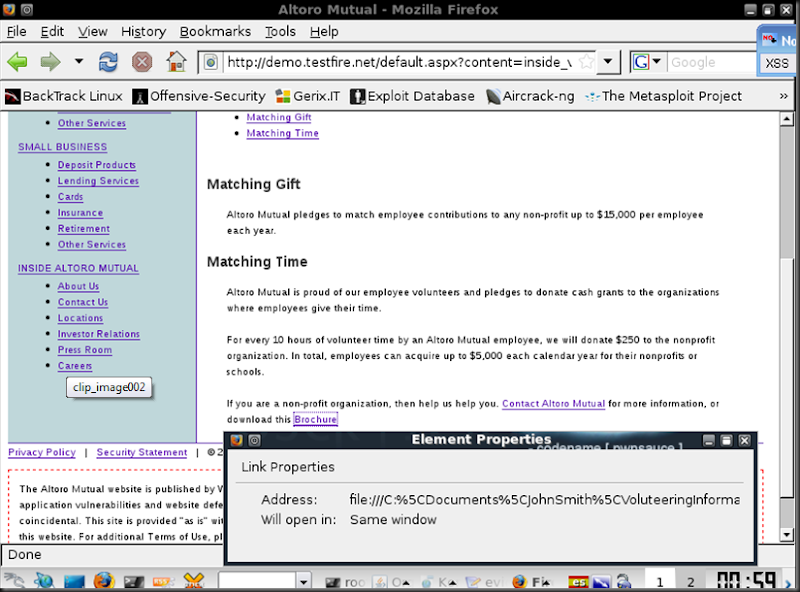Open the Careers link
The image size is (800, 592).
pyautogui.click(x=75, y=366)
